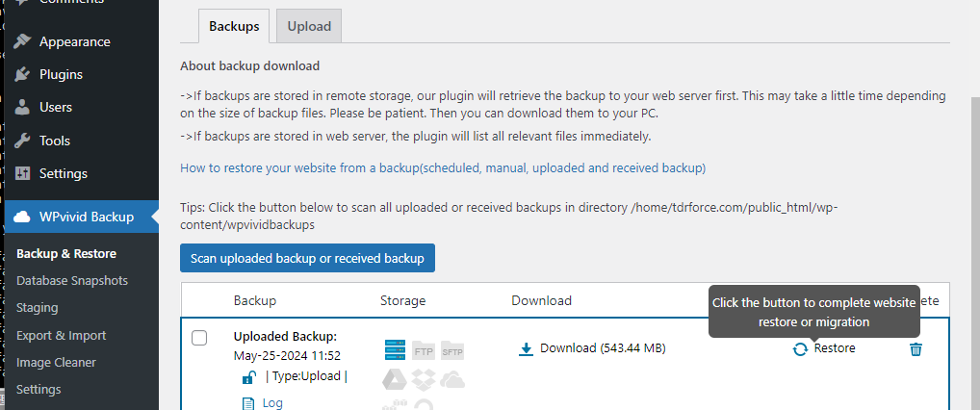The height and width of the screenshot is (410, 980).
Task: Delete the uploaded backup via trash icon
Action: point(916,348)
